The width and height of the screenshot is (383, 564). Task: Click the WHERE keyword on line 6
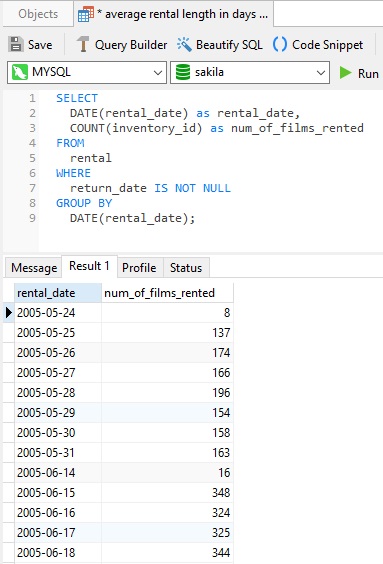click(73, 173)
